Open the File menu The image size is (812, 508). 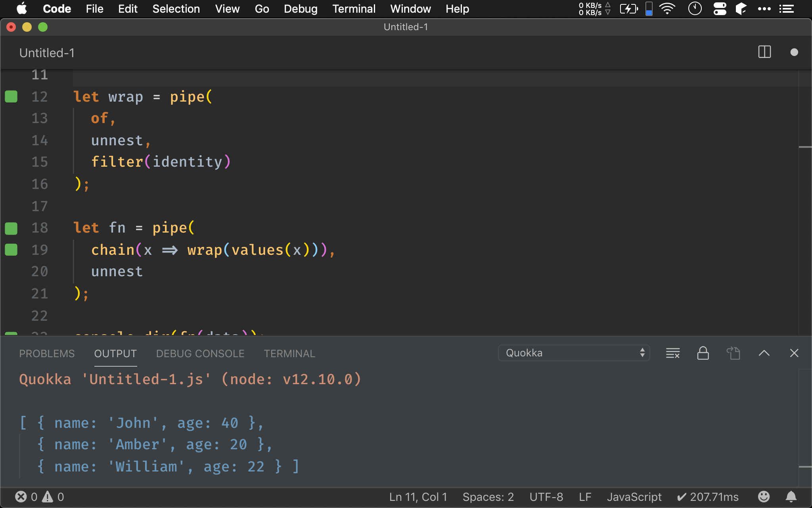click(94, 9)
